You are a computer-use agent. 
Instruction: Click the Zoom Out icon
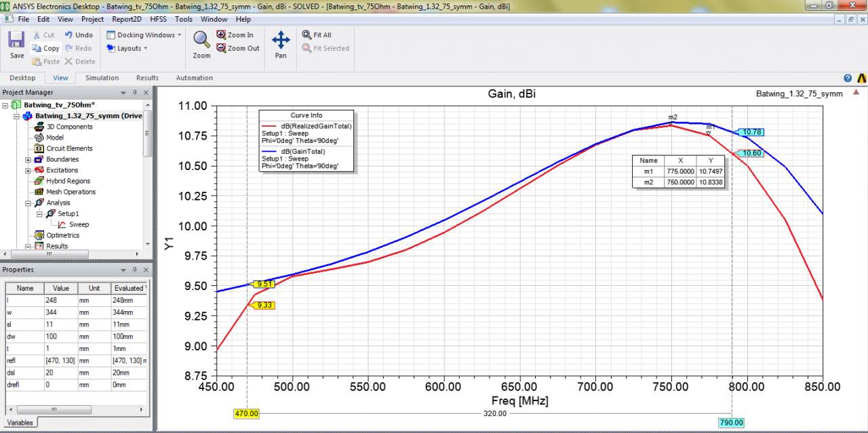coord(222,48)
